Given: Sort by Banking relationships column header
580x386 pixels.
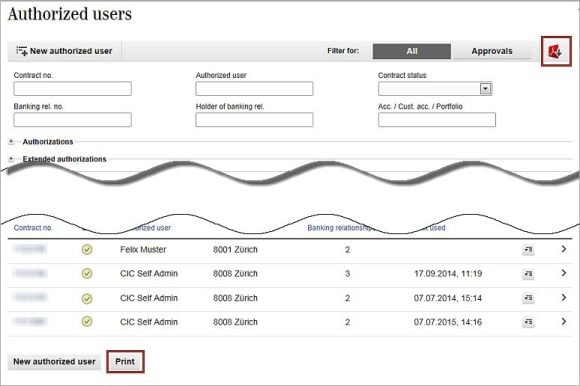Looking at the screenshot, I should click(x=340, y=228).
